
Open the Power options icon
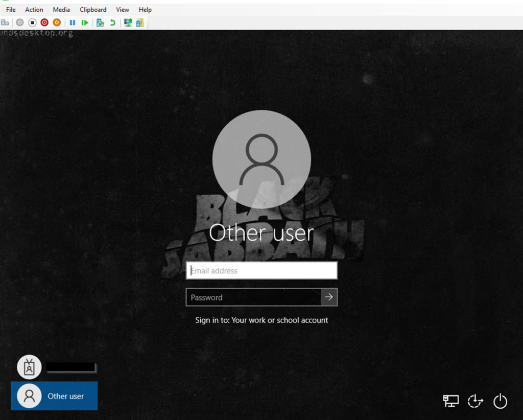(x=500, y=401)
